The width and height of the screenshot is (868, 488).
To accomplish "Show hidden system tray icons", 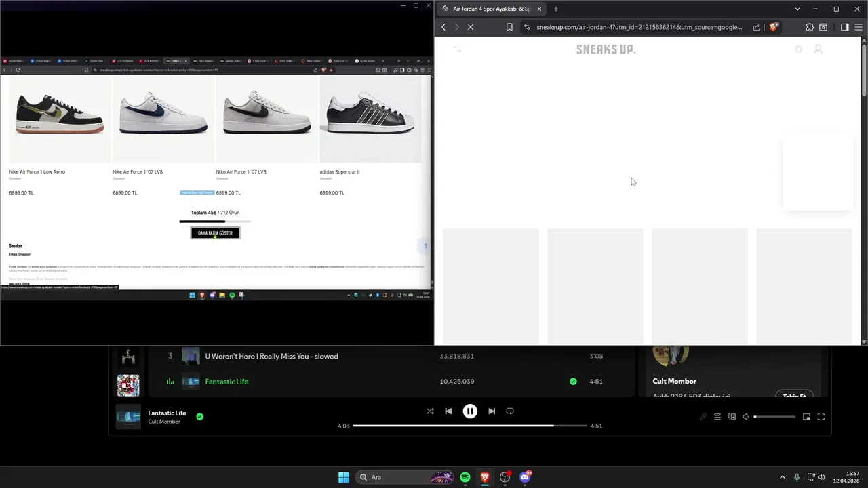I will (782, 477).
